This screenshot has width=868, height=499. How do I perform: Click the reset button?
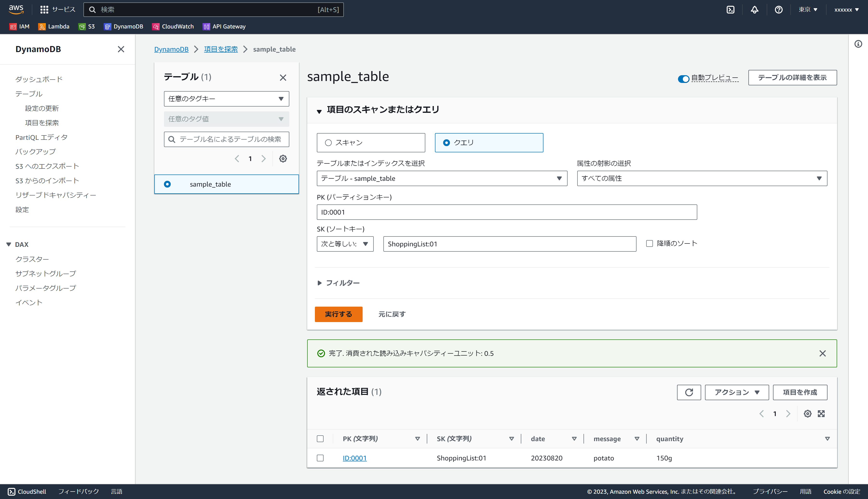(392, 314)
